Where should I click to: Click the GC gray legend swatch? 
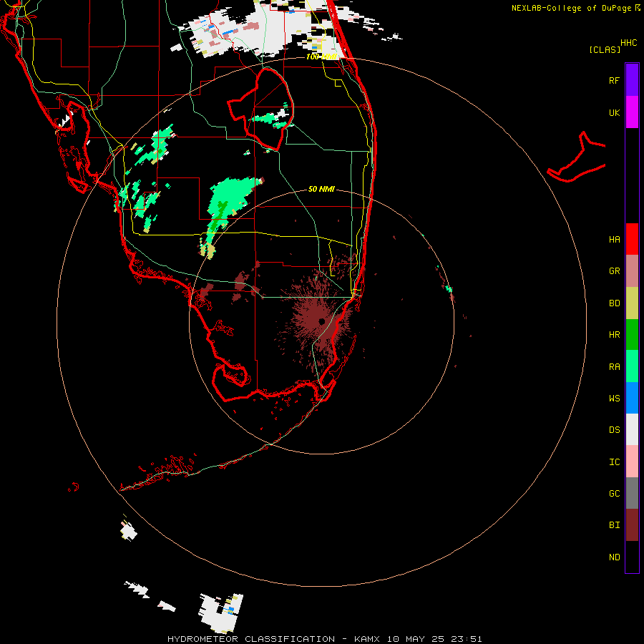pos(632,493)
